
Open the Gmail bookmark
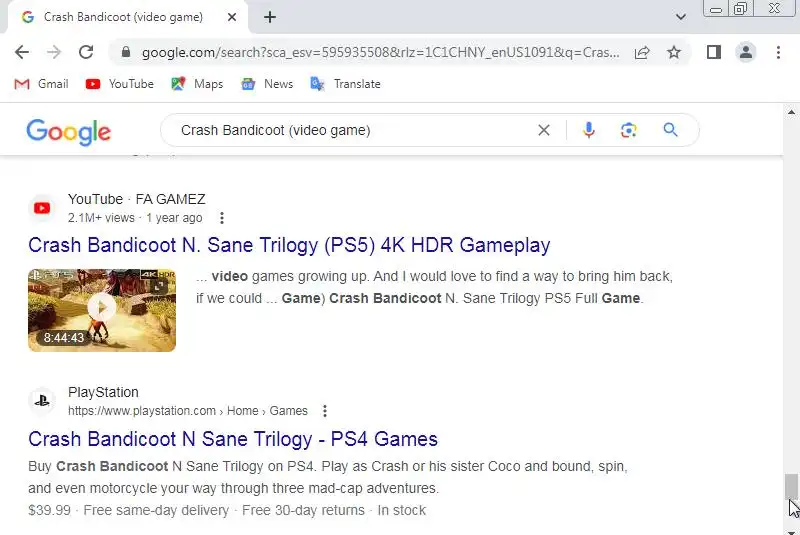click(x=41, y=84)
